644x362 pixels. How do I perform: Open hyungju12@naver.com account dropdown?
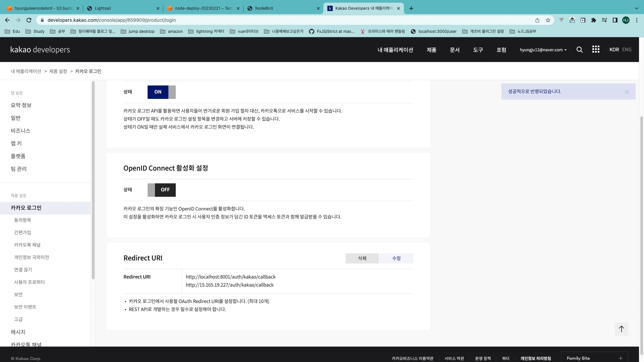pyautogui.click(x=543, y=50)
